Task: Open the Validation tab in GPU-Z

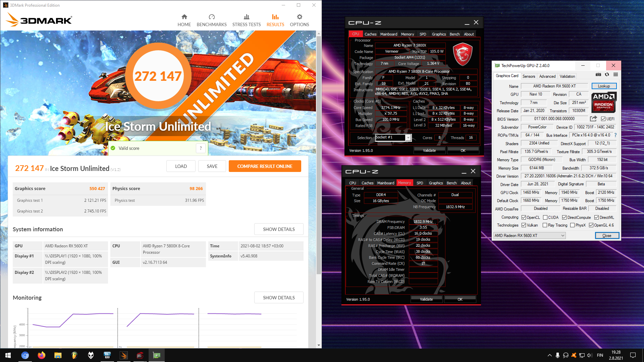Action: click(567, 76)
